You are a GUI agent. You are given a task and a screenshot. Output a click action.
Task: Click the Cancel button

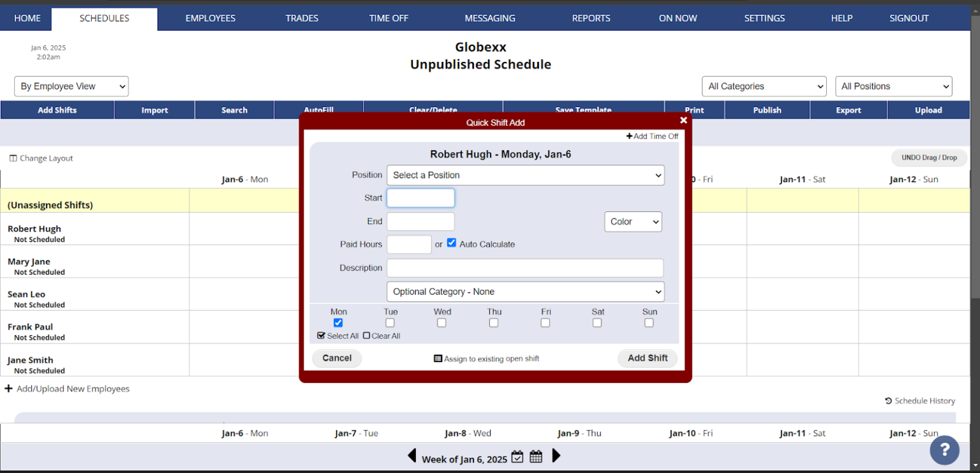pyautogui.click(x=337, y=358)
